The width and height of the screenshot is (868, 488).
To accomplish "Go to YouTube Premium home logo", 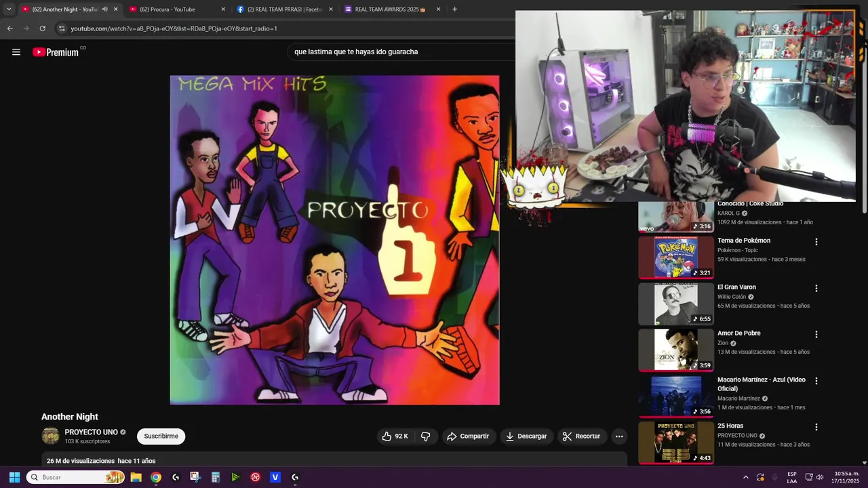I will (56, 52).
